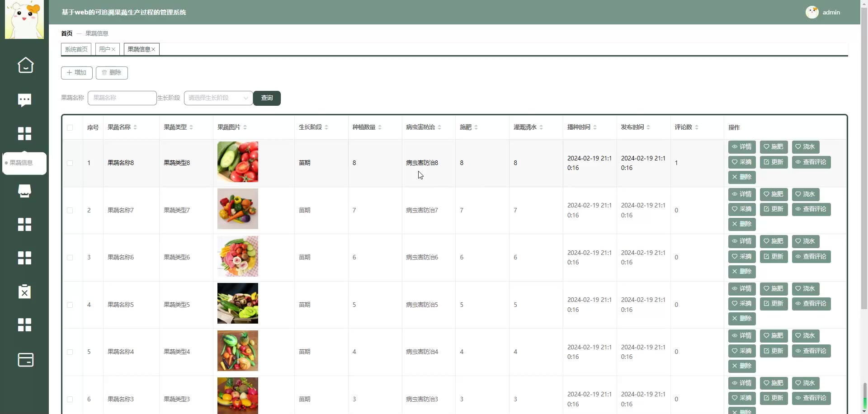Sort table by 发布时间 column

(x=648, y=127)
